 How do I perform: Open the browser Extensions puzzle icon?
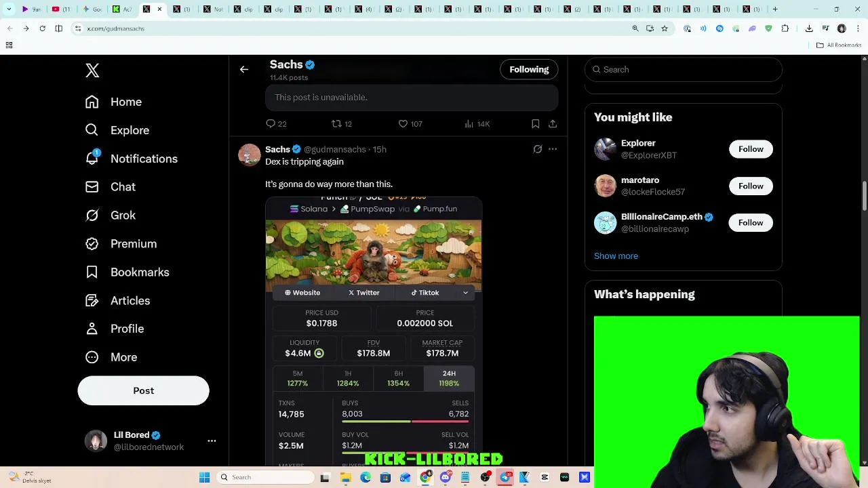point(785,28)
